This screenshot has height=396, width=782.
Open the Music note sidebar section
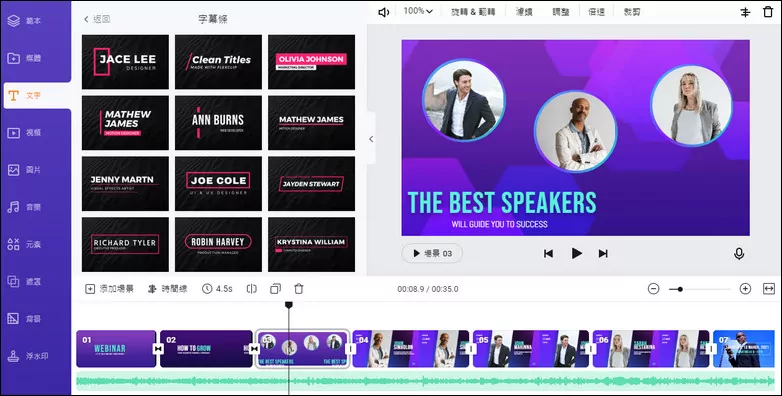tap(25, 207)
